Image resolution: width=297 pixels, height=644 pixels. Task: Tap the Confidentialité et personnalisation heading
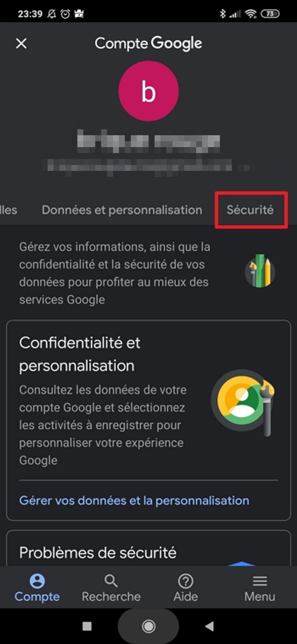click(80, 354)
